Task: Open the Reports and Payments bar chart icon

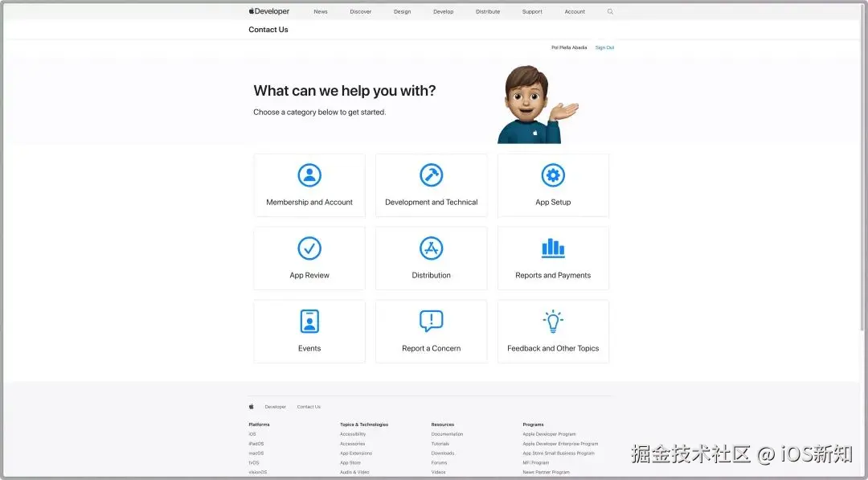Action: point(553,248)
